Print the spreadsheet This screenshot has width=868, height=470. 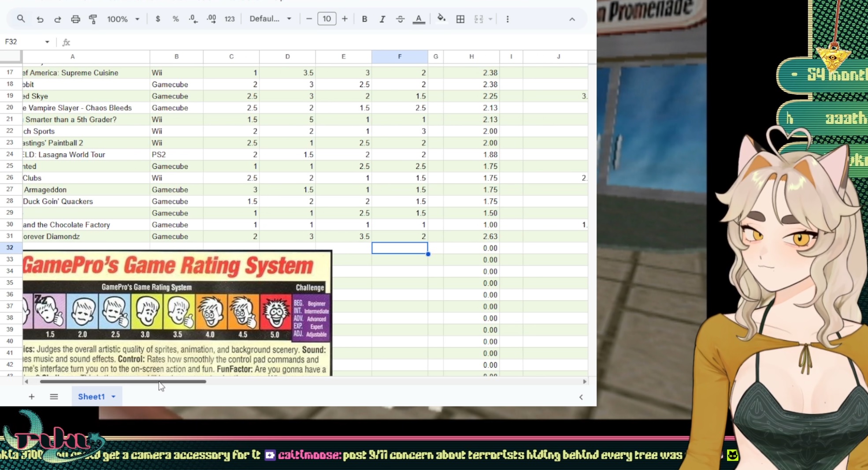coord(75,19)
